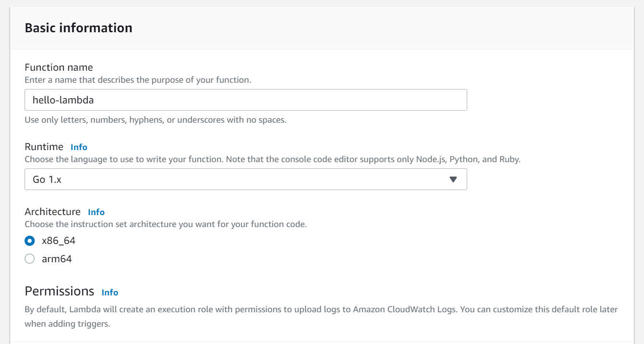Click the Basic information panel heading

79,28
